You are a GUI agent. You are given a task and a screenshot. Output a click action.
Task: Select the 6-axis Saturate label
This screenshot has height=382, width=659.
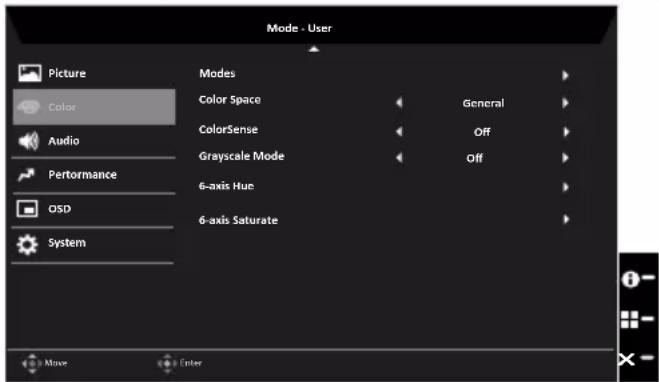(238, 220)
